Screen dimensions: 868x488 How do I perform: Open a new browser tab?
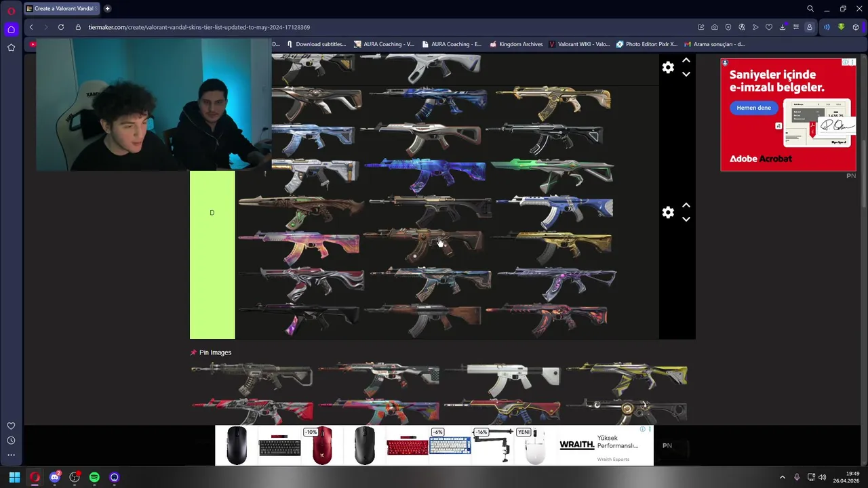click(x=107, y=9)
